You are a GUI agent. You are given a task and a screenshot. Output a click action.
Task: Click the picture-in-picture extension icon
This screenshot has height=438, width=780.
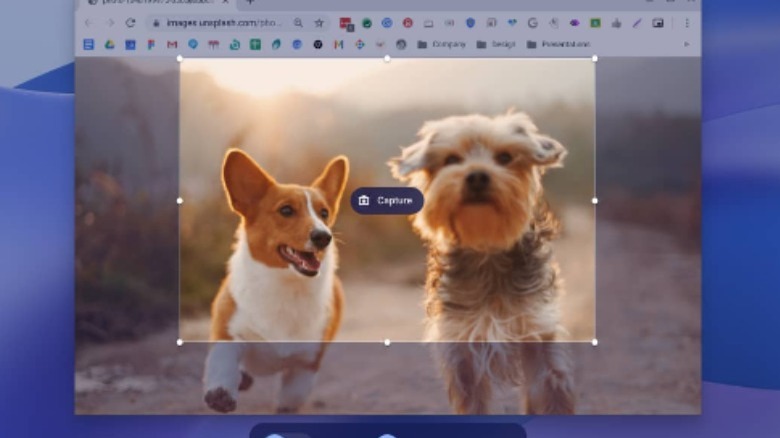pos(658,23)
